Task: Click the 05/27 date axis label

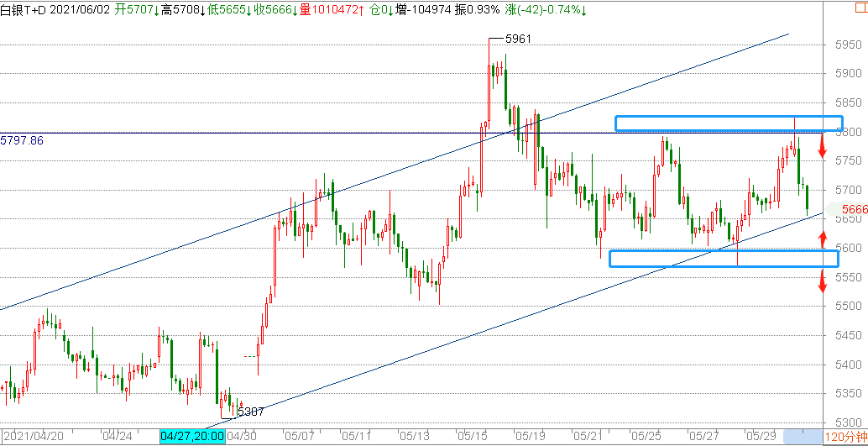Action: click(704, 437)
